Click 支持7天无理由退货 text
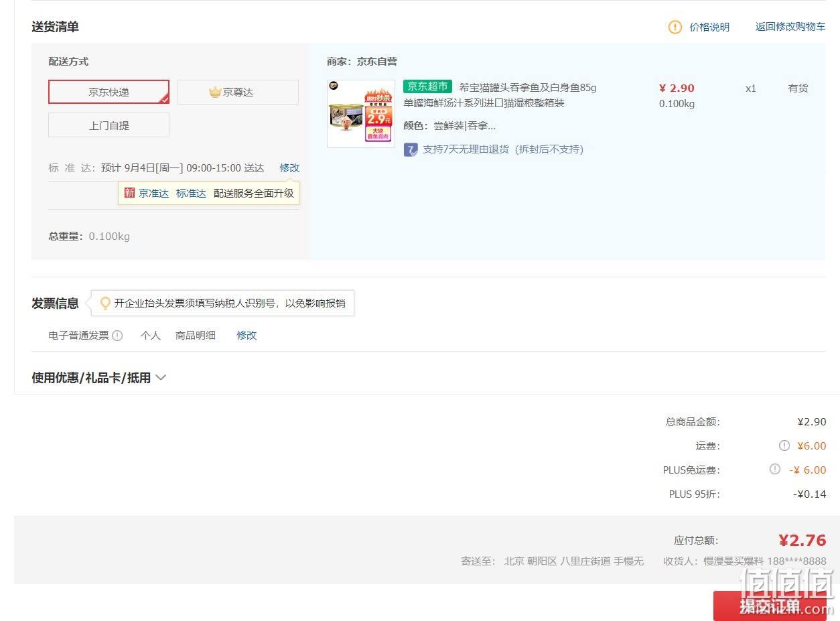The height and width of the screenshot is (621, 840). pos(503,149)
